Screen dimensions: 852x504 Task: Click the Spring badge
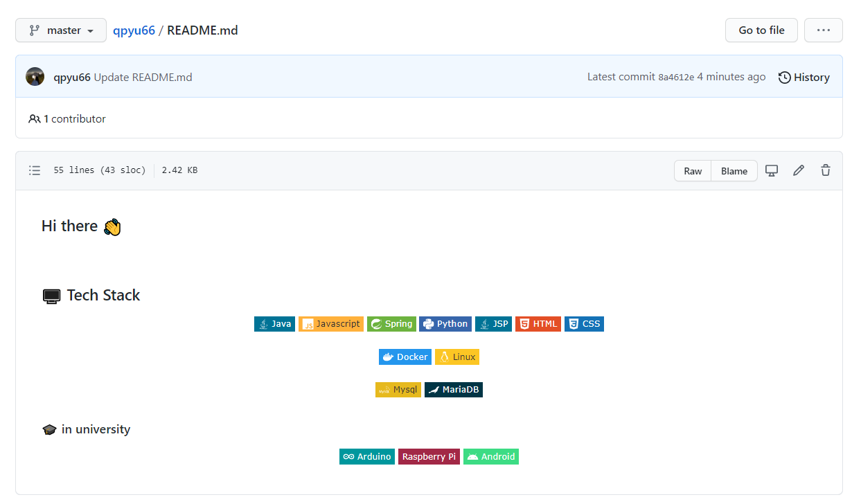point(391,324)
